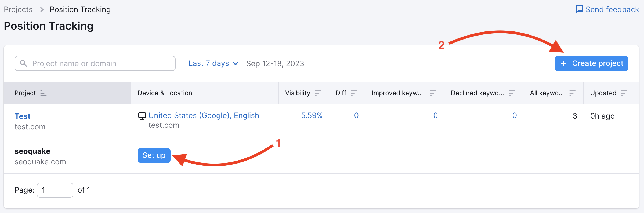Sort Improved keywords column via its icon
Image resolution: width=644 pixels, height=213 pixels.
(x=433, y=93)
